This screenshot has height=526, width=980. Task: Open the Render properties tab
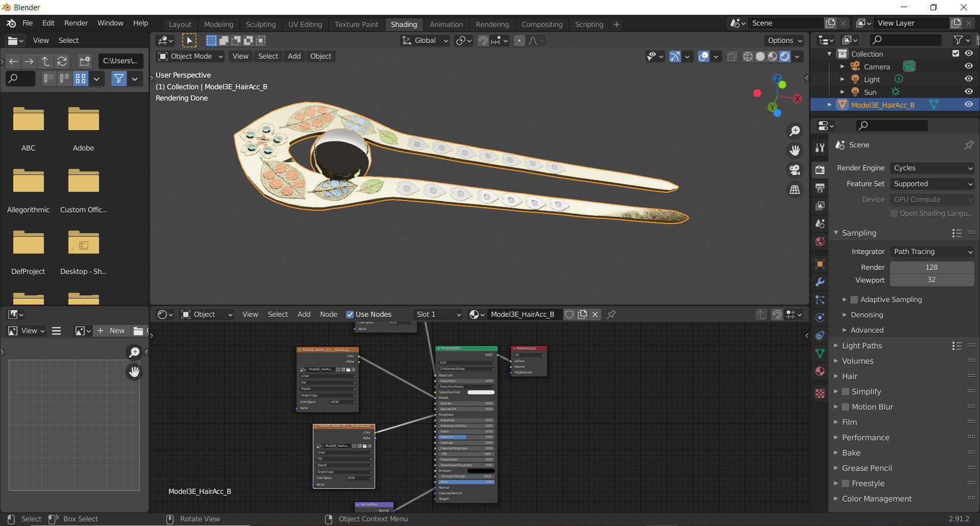tap(820, 170)
